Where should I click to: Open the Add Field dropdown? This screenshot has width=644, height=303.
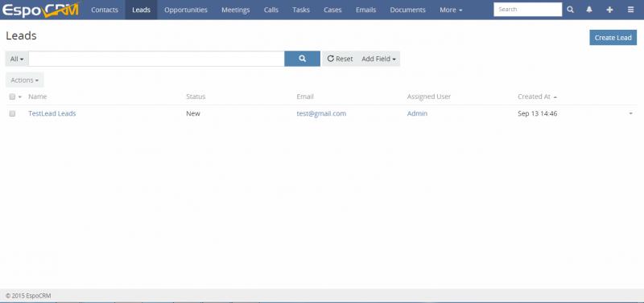click(378, 59)
